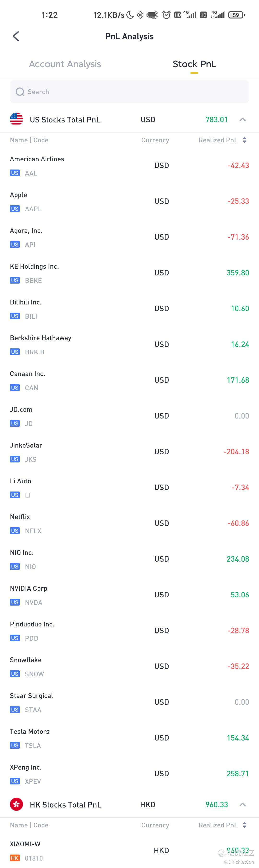Viewport: 259px width, 868px height.
Task: Switch to the Account Analysis tab
Action: coord(65,64)
